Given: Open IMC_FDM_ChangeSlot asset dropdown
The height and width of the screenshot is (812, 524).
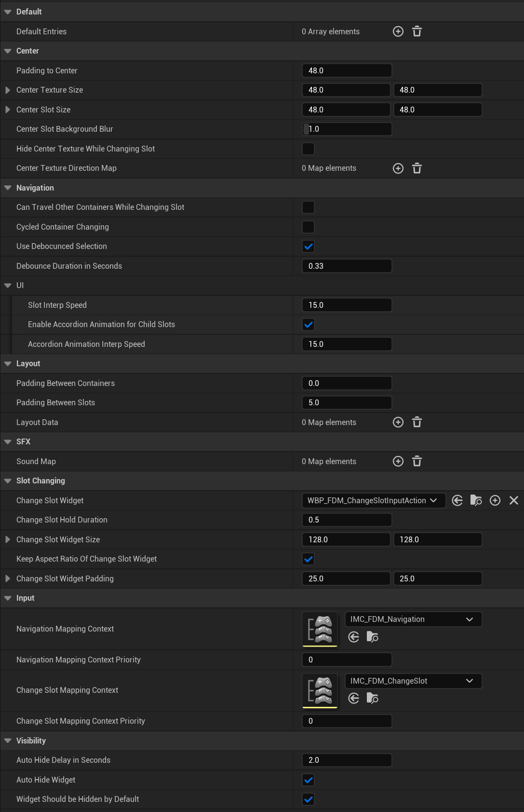Looking at the screenshot, I should [413, 681].
